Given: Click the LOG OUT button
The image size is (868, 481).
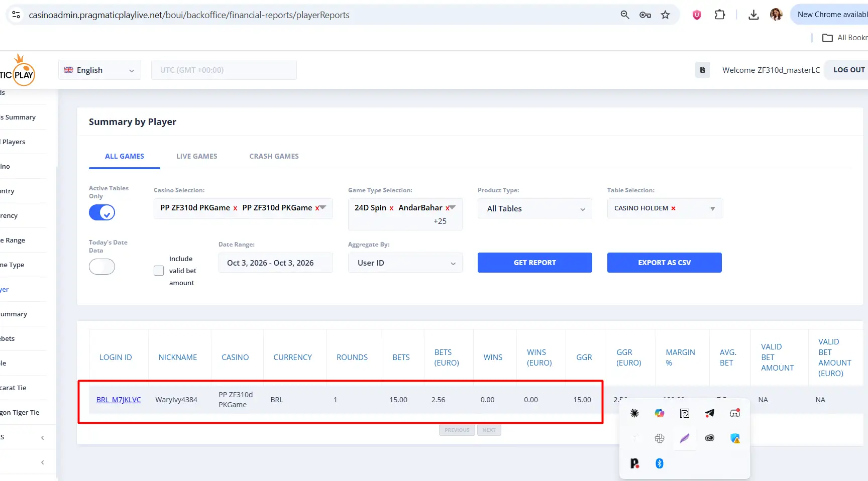Looking at the screenshot, I should click(849, 70).
